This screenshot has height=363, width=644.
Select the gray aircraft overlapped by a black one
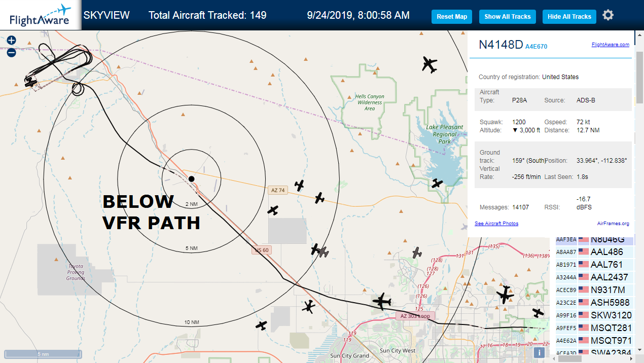(324, 252)
